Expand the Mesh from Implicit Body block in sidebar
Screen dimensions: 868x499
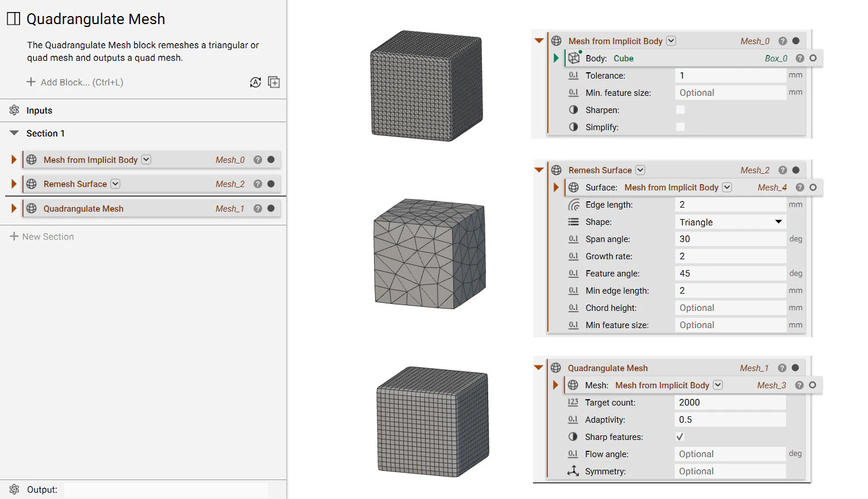(x=13, y=159)
